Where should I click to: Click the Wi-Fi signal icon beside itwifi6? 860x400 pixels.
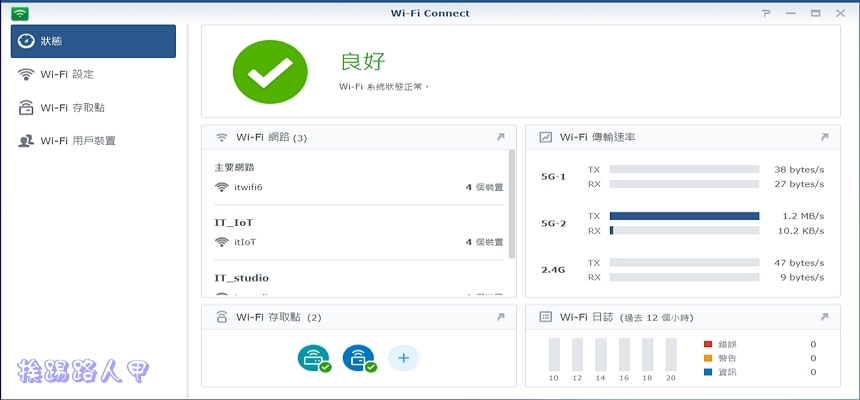[222, 187]
